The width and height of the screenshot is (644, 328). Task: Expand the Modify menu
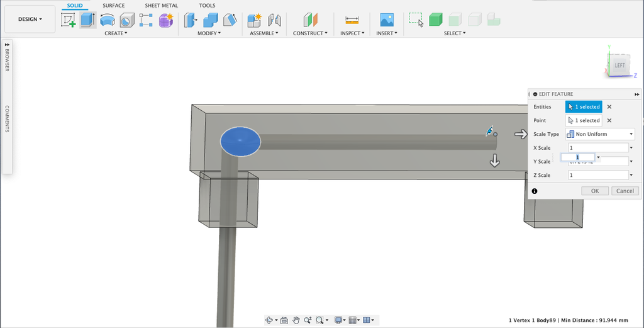[209, 33]
